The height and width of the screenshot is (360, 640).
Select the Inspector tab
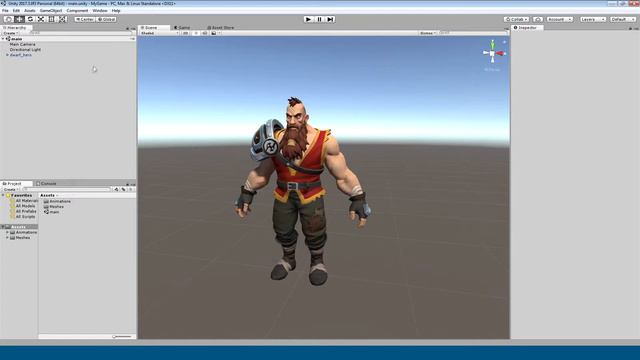(x=527, y=28)
